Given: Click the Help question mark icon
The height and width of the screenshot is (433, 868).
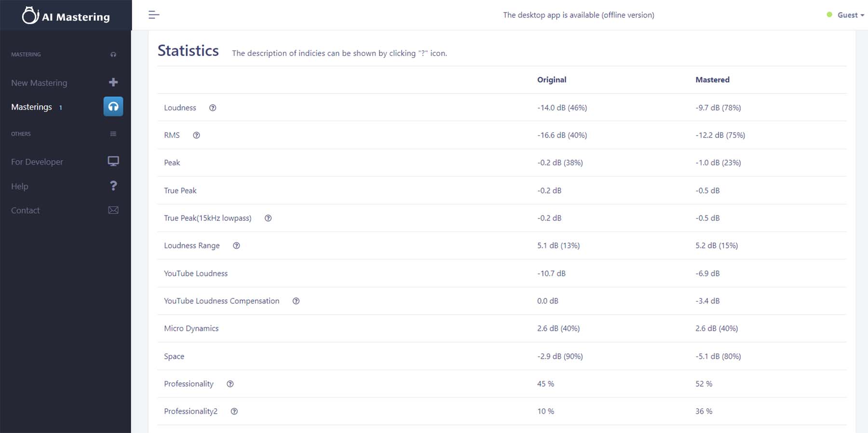Looking at the screenshot, I should point(113,186).
